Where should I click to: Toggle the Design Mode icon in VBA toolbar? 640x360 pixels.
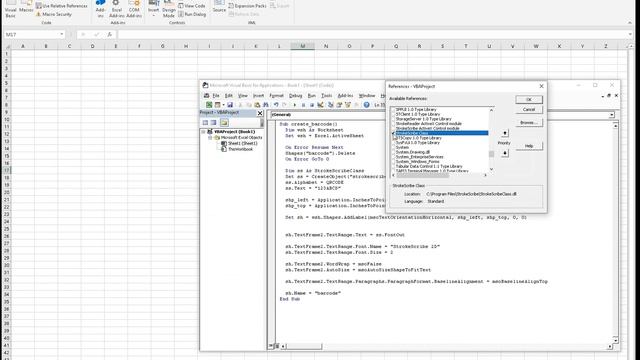[x=320, y=105]
